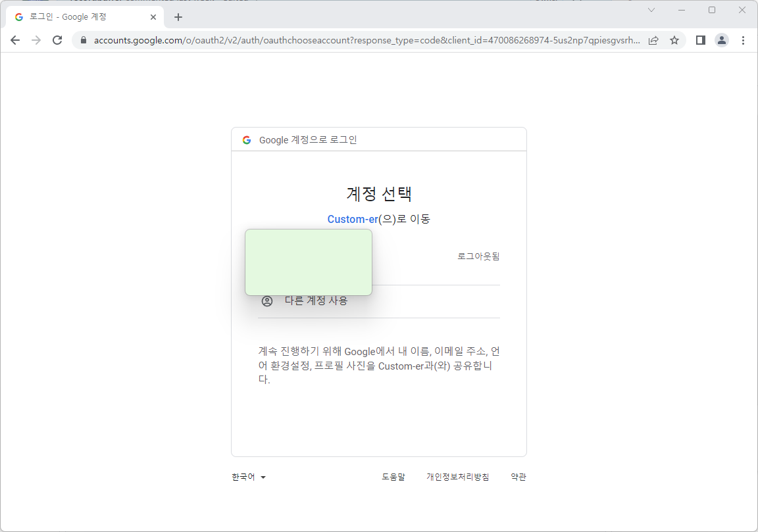This screenshot has height=532, width=758.
Task: Open Chrome's three-dot menu
Action: [743, 40]
